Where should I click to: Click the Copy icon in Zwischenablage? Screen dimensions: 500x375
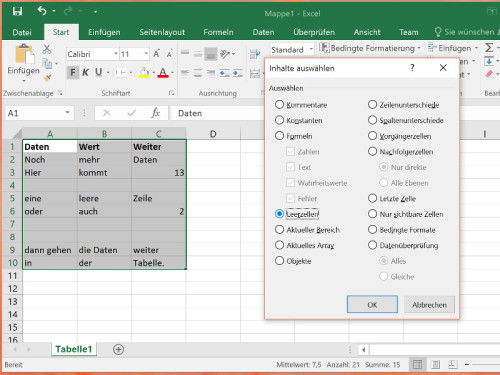tap(47, 63)
